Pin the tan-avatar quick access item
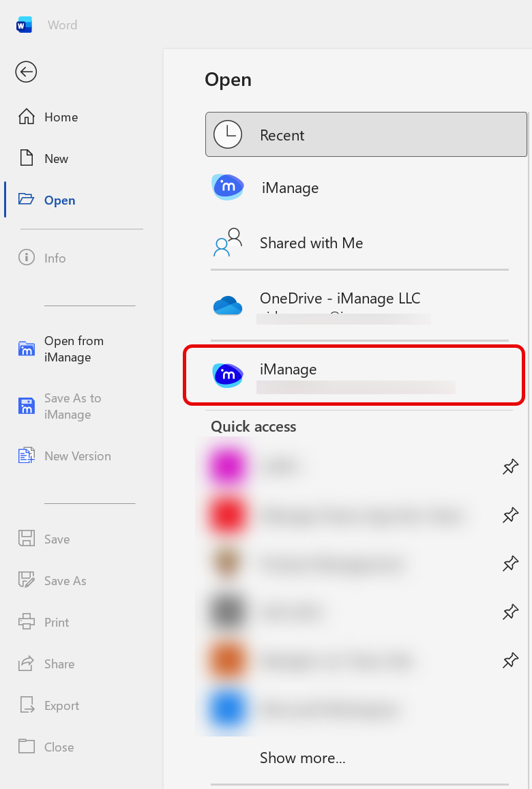Screen dimensions: 532x789 [x=510, y=563]
